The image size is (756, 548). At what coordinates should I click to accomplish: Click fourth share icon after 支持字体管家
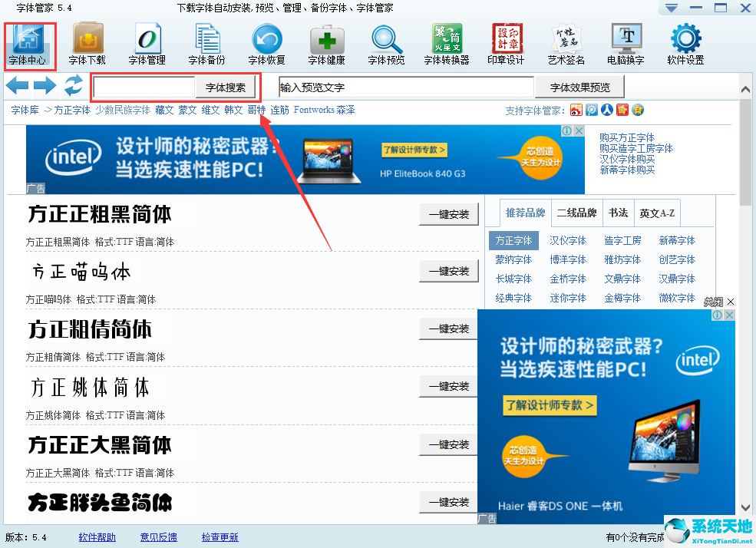point(622,110)
